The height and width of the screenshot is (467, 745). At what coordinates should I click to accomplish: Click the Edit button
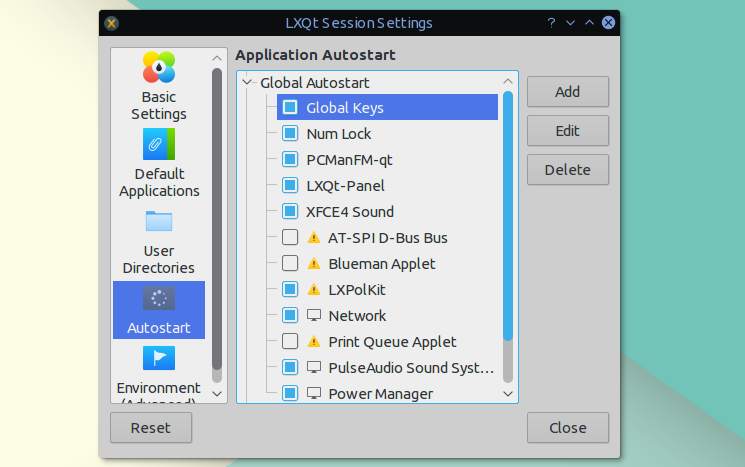click(x=567, y=131)
